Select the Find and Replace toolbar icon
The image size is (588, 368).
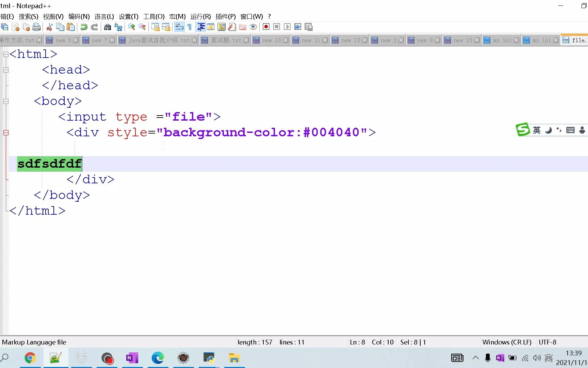(x=119, y=27)
